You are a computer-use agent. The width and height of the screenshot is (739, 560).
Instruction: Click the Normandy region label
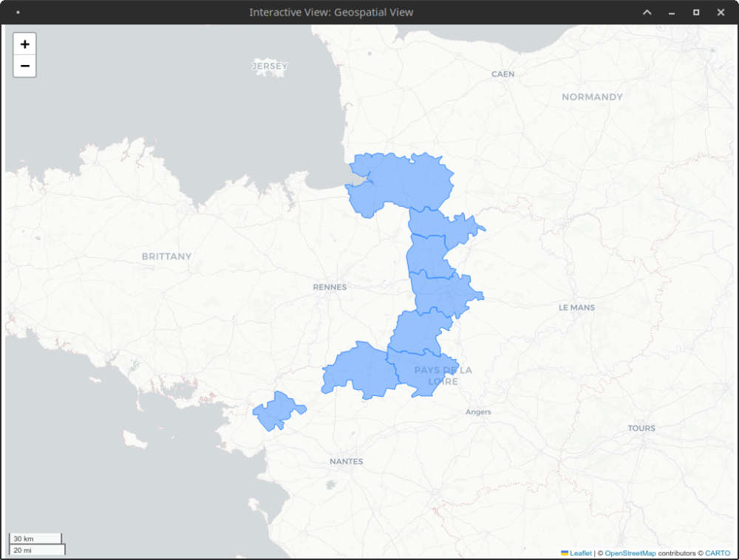592,97
